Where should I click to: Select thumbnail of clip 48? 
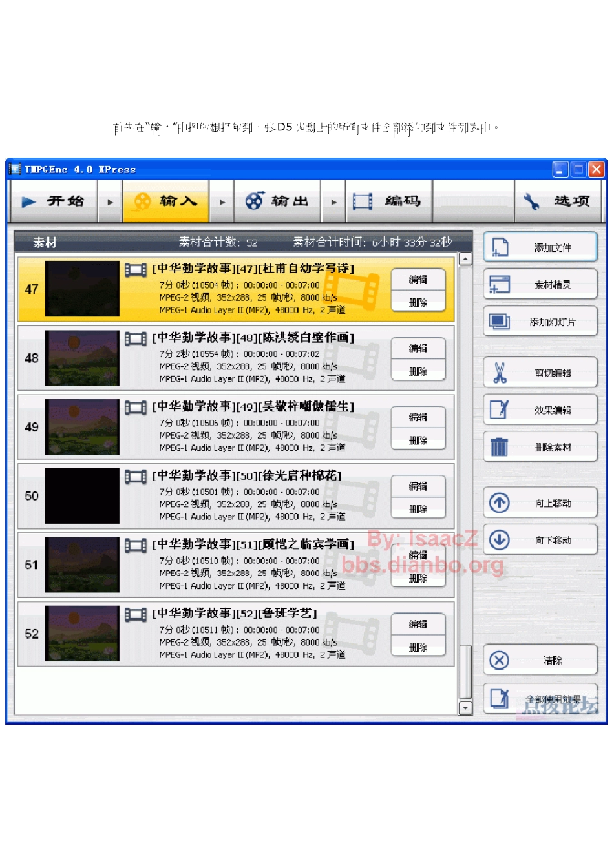(82, 358)
